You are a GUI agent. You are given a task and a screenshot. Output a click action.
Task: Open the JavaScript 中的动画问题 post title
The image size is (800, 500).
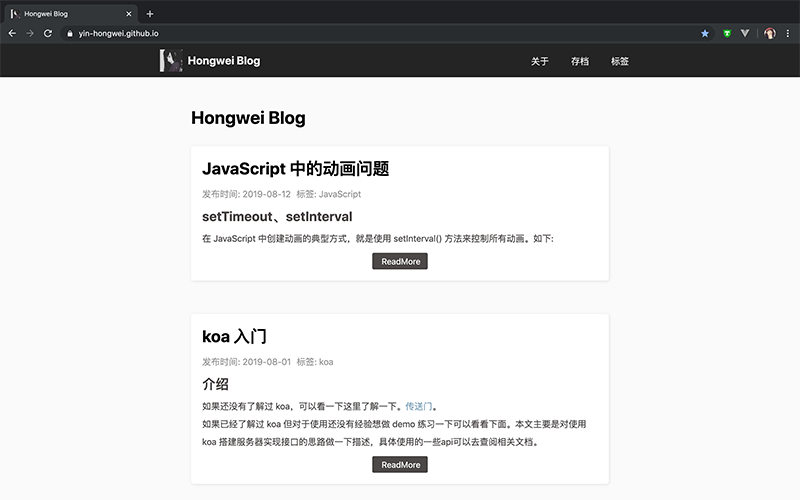(295, 169)
